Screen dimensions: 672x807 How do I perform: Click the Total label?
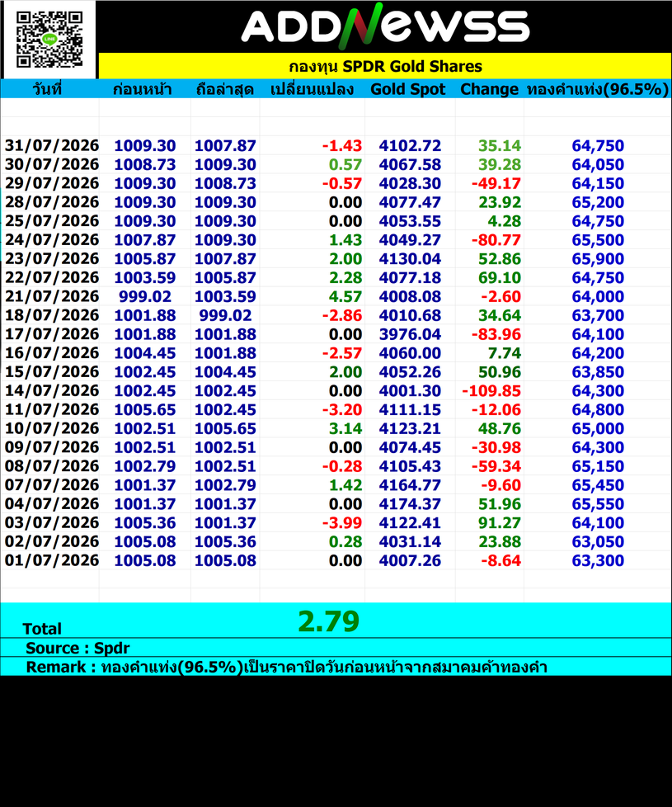42,629
